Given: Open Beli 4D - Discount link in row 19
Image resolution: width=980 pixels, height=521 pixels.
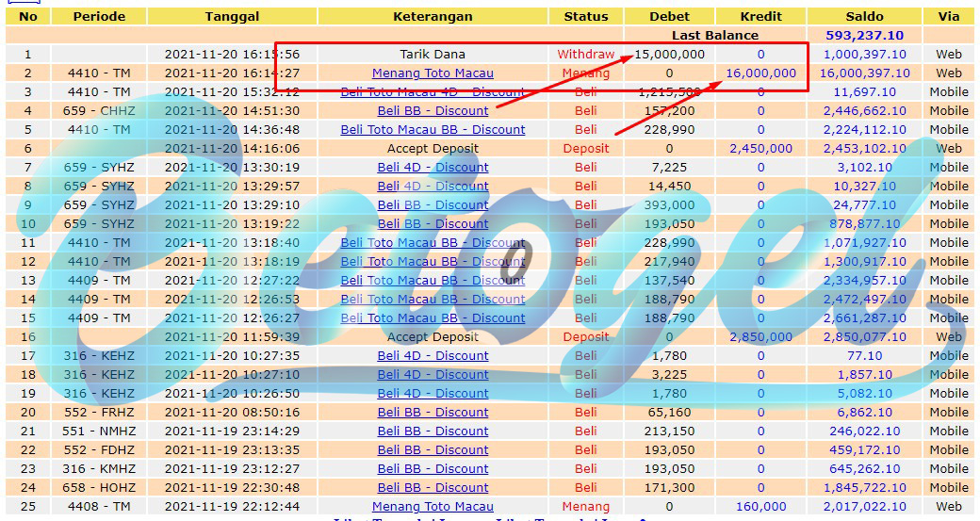Looking at the screenshot, I should (x=433, y=393).
